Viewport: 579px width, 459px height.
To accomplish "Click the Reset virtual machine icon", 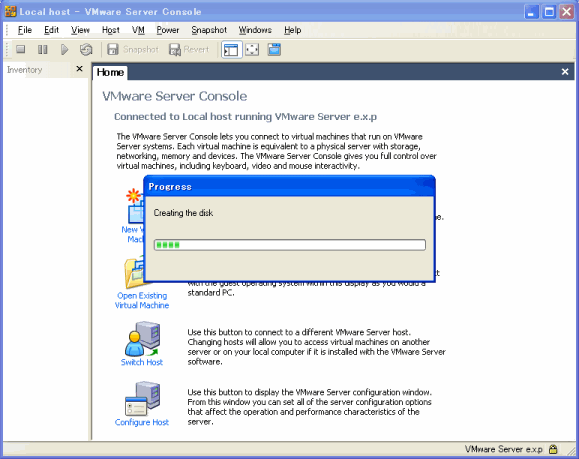I will coord(86,49).
